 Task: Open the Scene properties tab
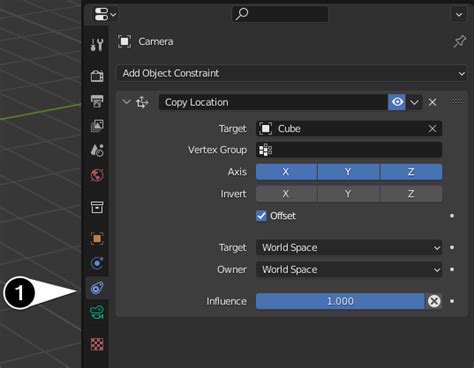[97, 150]
